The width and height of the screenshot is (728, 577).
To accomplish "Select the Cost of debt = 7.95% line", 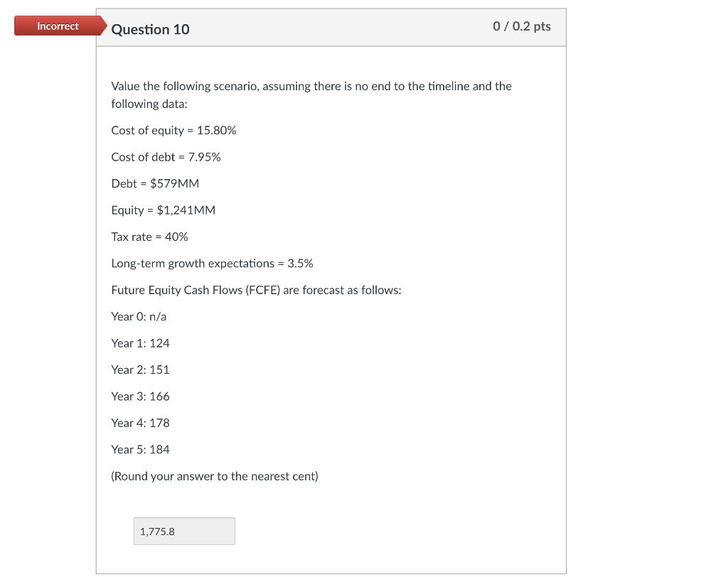I will (x=166, y=157).
